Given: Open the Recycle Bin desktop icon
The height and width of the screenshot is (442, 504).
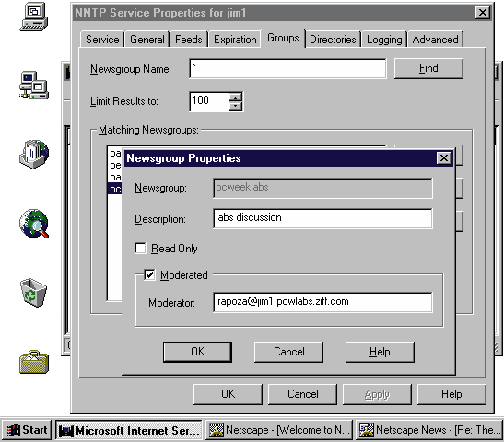Looking at the screenshot, I should [33, 293].
